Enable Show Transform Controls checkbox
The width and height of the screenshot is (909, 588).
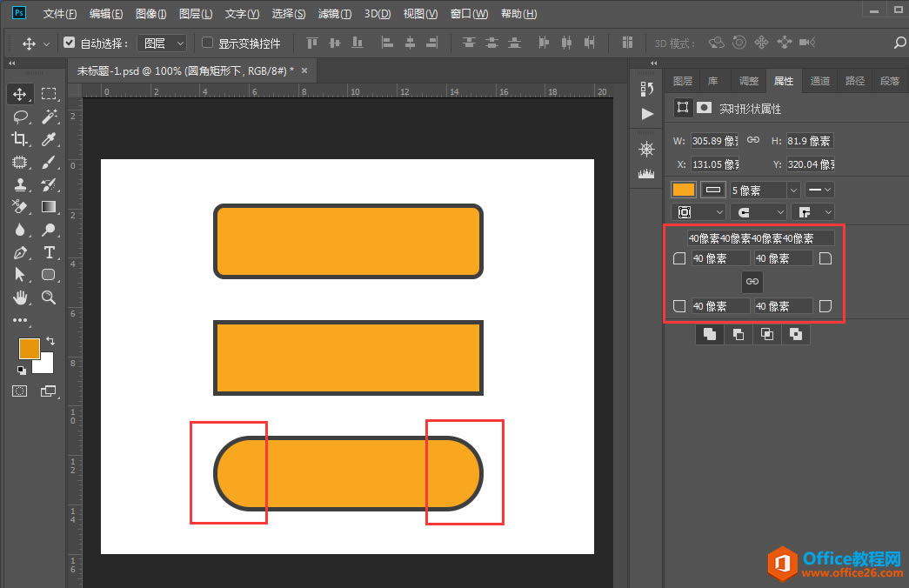207,43
